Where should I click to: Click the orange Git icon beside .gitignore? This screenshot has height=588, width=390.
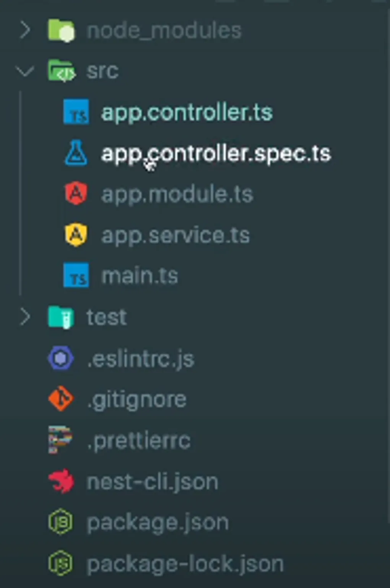tap(61, 399)
